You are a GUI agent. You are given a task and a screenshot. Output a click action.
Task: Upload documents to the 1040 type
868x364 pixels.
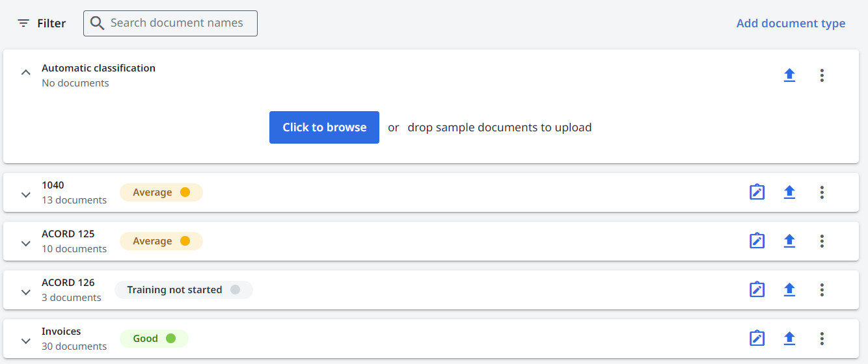tap(789, 192)
